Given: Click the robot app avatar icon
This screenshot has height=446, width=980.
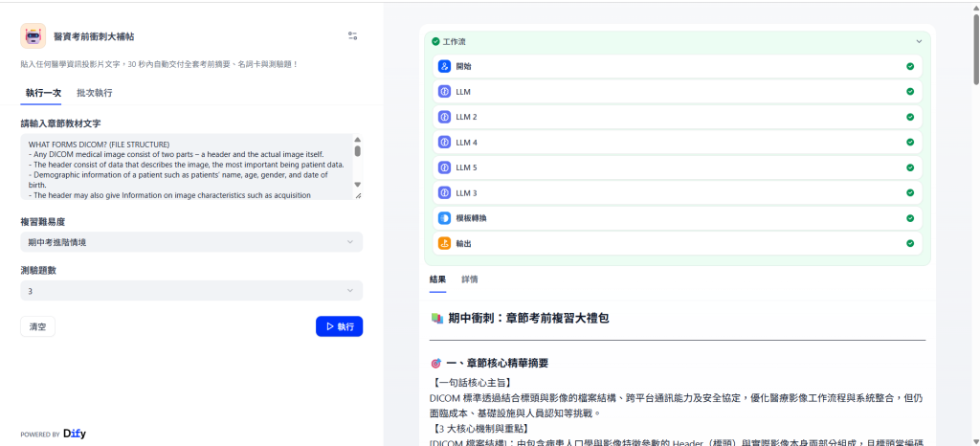Looking at the screenshot, I should tap(33, 36).
